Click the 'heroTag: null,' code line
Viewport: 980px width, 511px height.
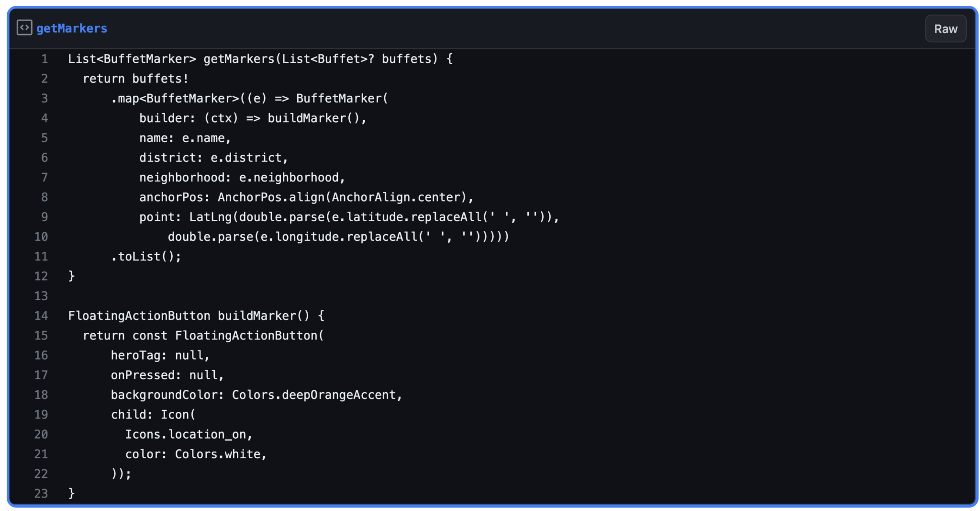160,355
